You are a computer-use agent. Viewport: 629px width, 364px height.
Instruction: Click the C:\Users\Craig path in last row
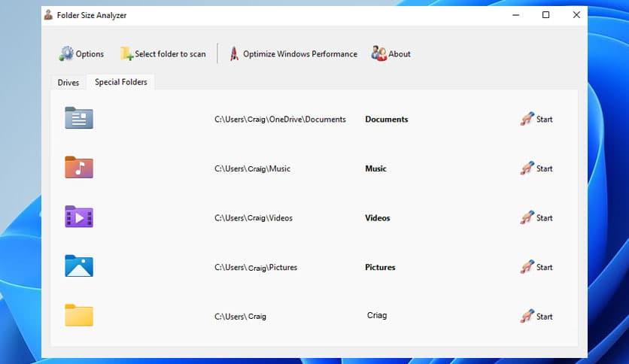click(240, 317)
